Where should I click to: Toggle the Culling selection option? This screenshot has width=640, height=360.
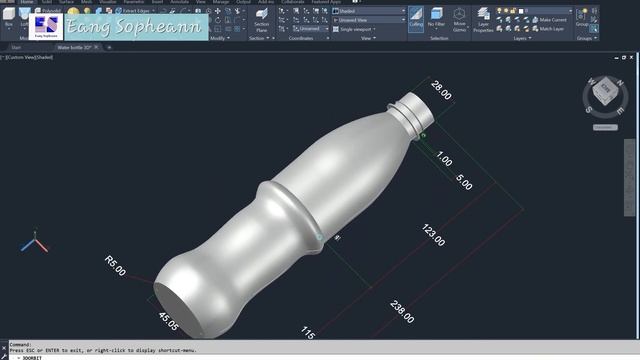point(416,19)
